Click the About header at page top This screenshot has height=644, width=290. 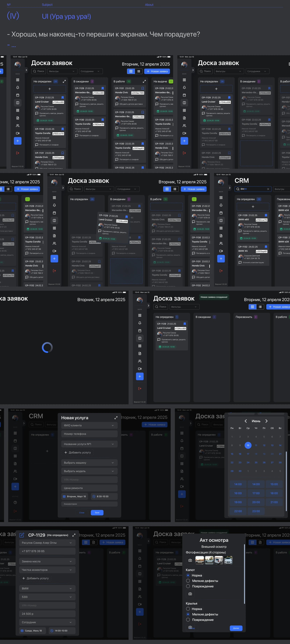[149, 5]
